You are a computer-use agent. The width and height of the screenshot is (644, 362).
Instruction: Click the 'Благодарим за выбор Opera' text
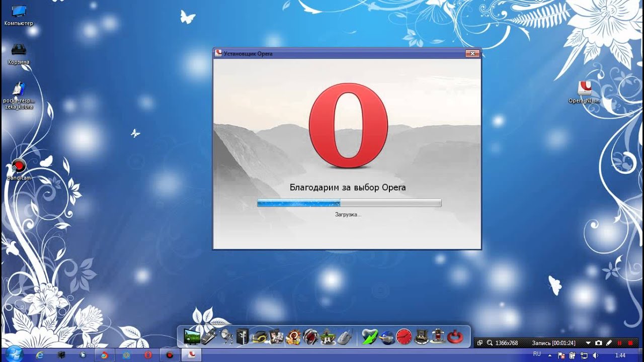click(x=348, y=188)
